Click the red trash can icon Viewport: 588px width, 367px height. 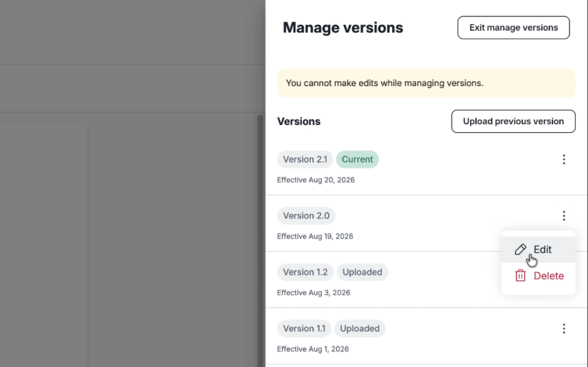coord(520,276)
